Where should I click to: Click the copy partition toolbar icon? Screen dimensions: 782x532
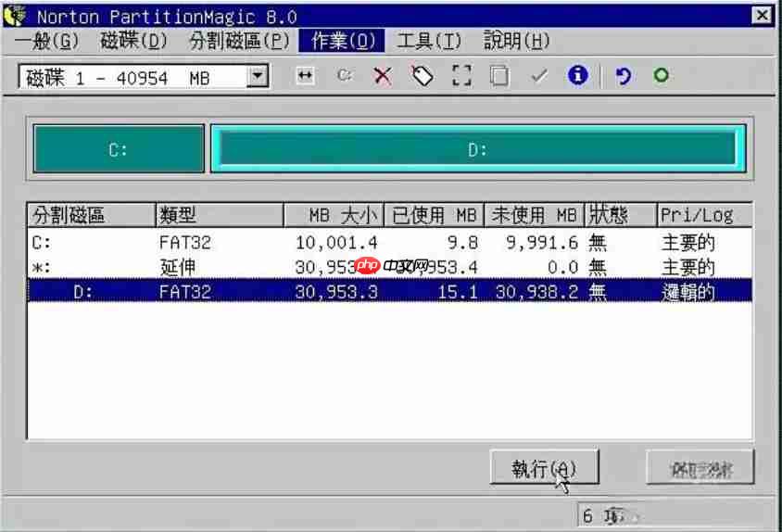[499, 76]
